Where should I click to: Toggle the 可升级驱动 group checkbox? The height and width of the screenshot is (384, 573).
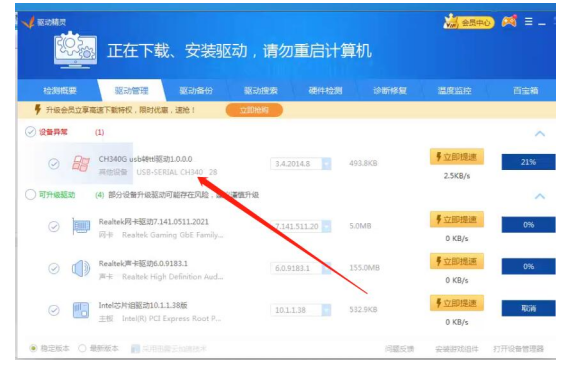tap(30, 194)
